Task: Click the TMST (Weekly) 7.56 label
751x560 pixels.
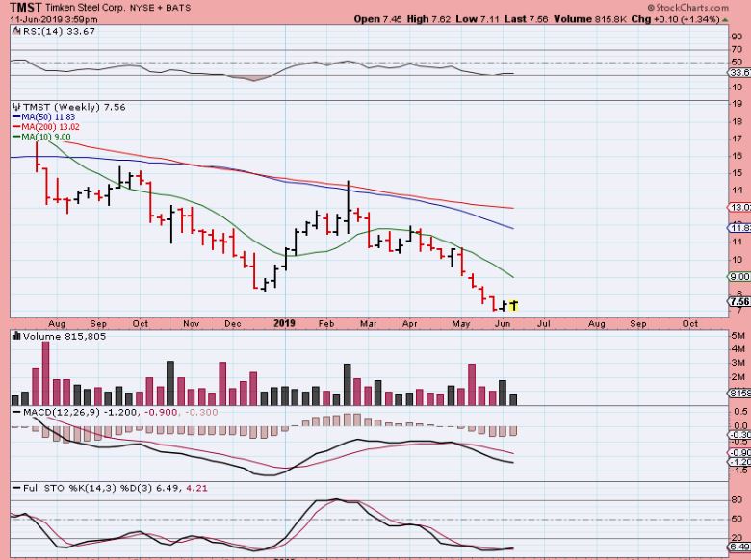Action: (x=74, y=107)
